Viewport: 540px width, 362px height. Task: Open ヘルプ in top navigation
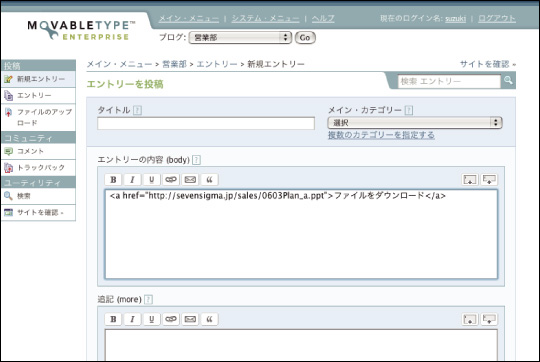323,19
